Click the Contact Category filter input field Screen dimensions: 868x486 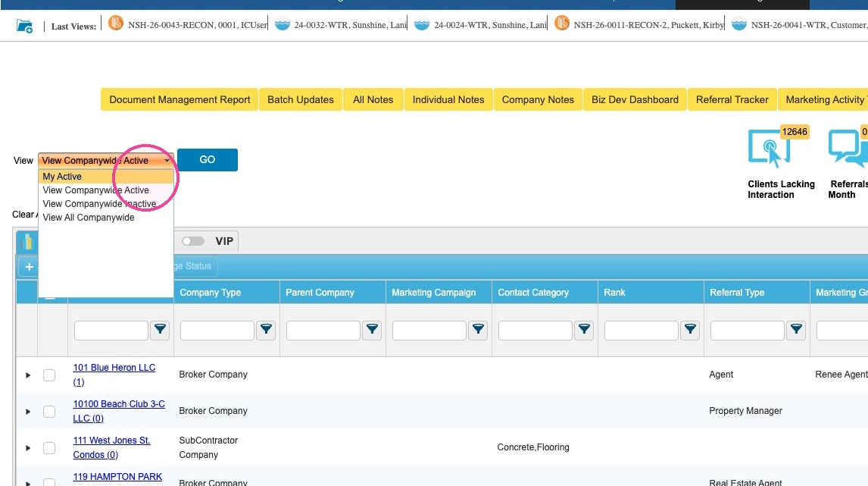click(535, 331)
